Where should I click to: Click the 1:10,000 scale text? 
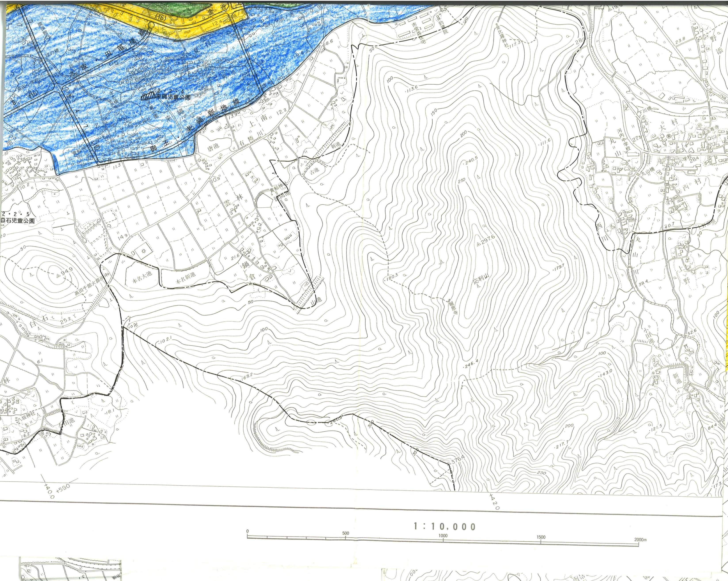pyautogui.click(x=444, y=526)
